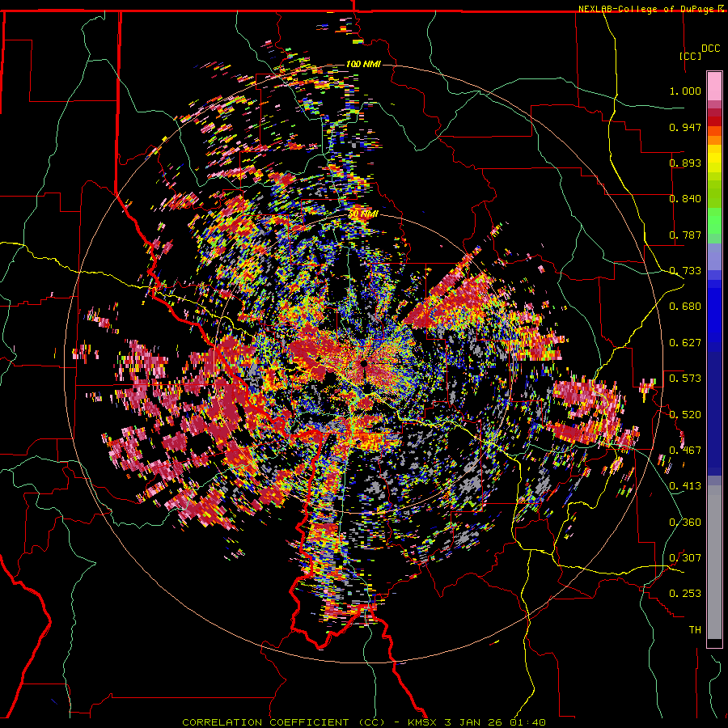Click the 1.000 value on color scale
Viewport: 728px width, 728px height.
pos(685,91)
